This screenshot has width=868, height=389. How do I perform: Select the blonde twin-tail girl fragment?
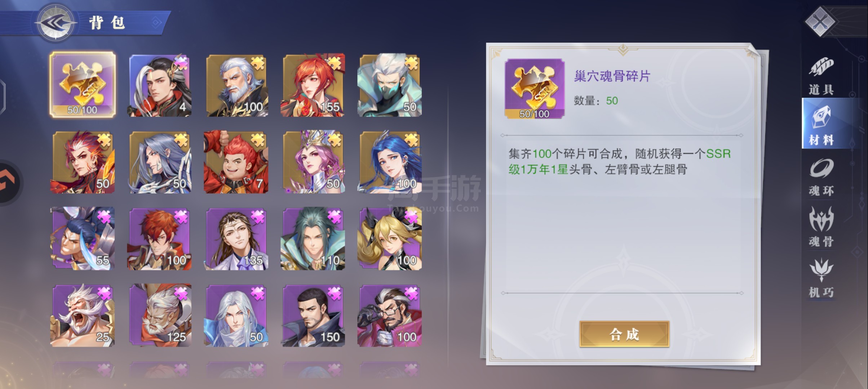(390, 239)
